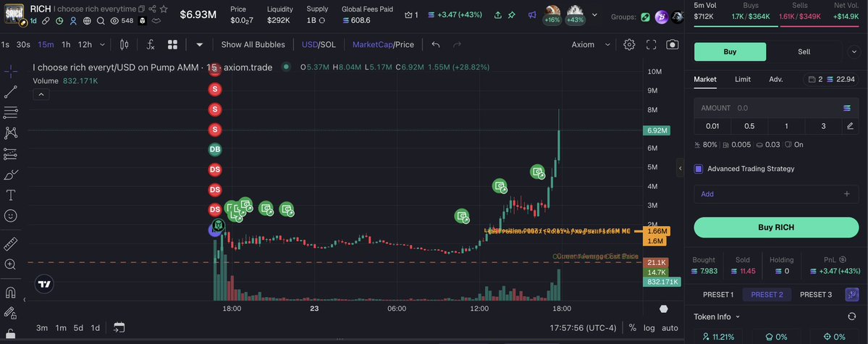The height and width of the screenshot is (344, 868).
Task: Open chart settings gear icon
Action: coord(629,44)
